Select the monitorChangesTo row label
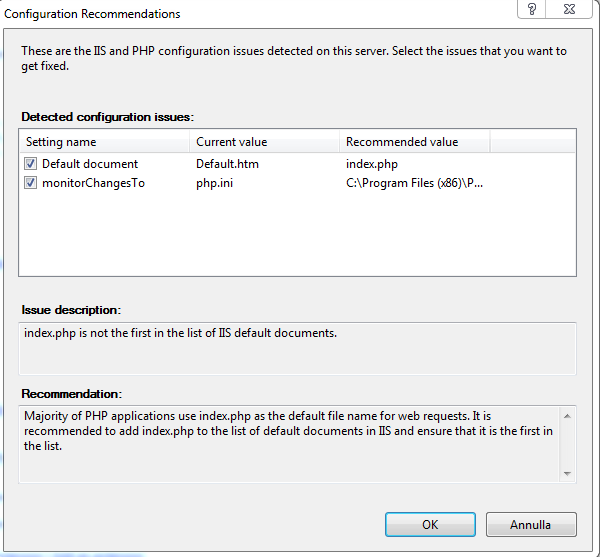This screenshot has width=600, height=557. [x=93, y=183]
